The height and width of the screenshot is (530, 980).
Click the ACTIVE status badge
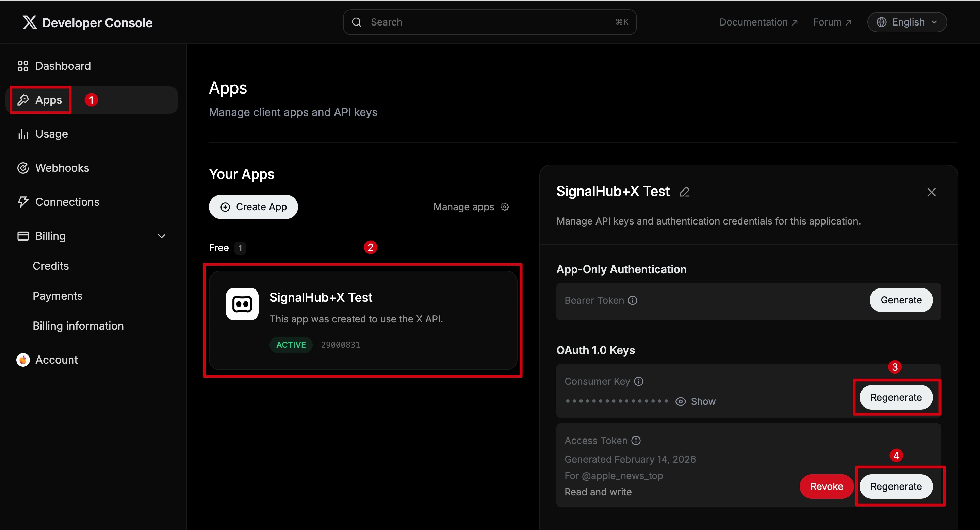pos(291,345)
